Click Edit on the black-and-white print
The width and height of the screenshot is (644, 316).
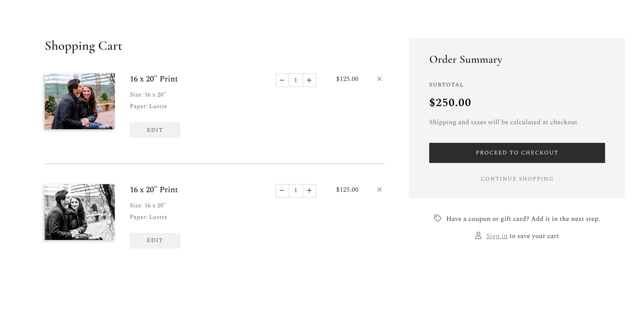[x=155, y=240]
